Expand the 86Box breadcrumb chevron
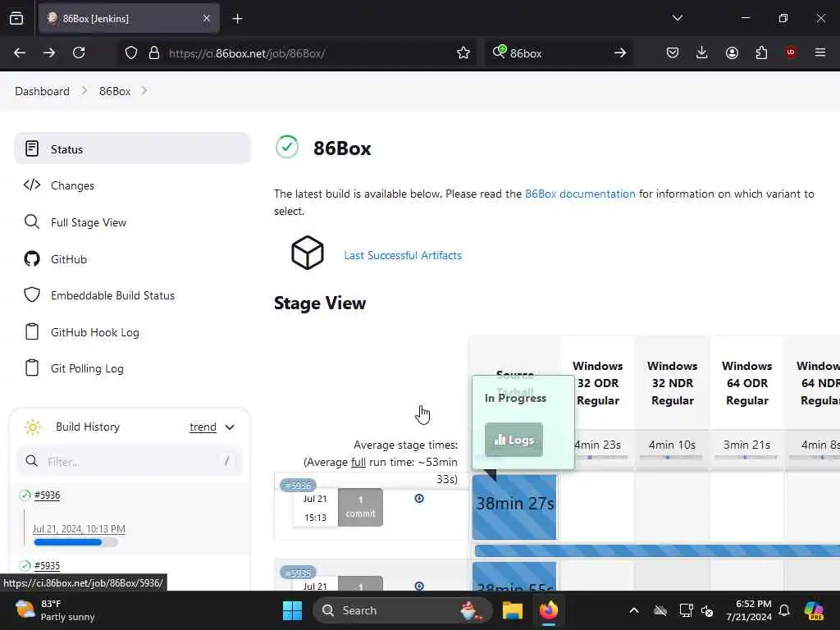Screen dimensions: 840x630 coord(144,91)
